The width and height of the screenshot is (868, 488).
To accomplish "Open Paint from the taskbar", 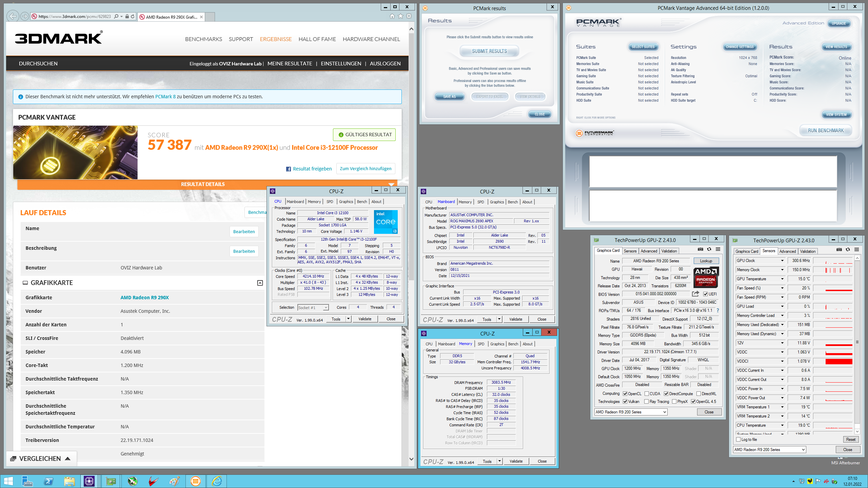I will tap(174, 481).
